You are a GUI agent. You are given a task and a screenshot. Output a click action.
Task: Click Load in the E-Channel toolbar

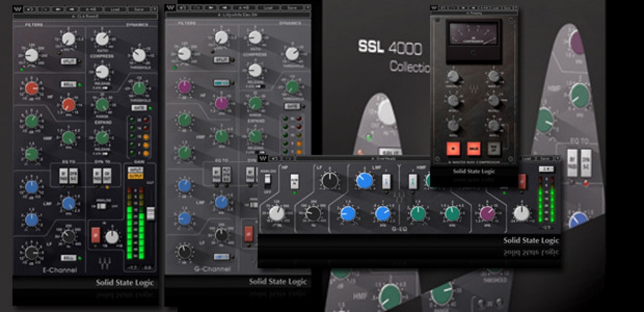coord(116,8)
